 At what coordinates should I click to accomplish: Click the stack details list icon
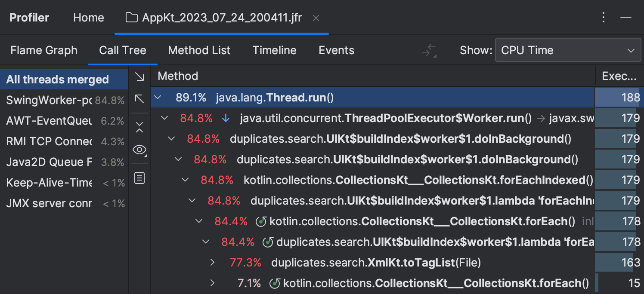pyautogui.click(x=139, y=178)
